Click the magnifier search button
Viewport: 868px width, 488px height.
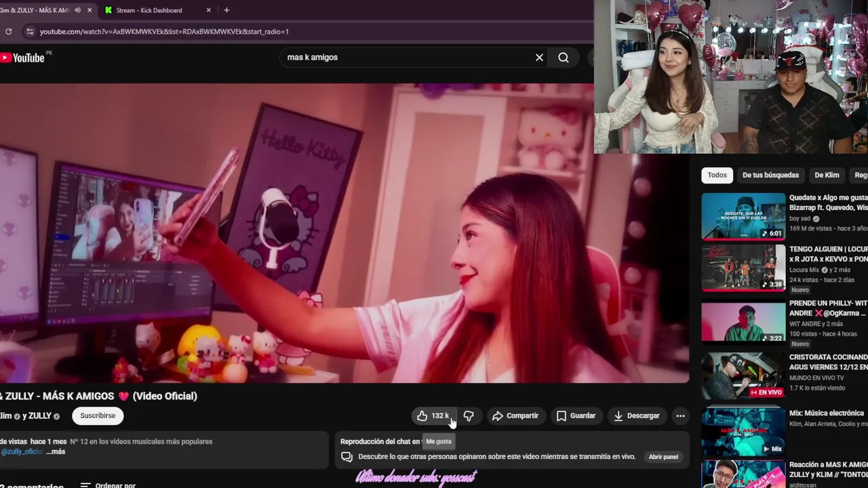pos(564,58)
